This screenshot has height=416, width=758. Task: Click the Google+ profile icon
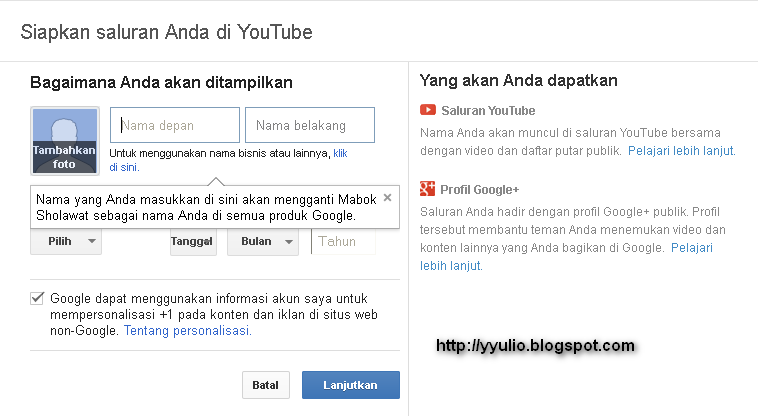point(427,189)
